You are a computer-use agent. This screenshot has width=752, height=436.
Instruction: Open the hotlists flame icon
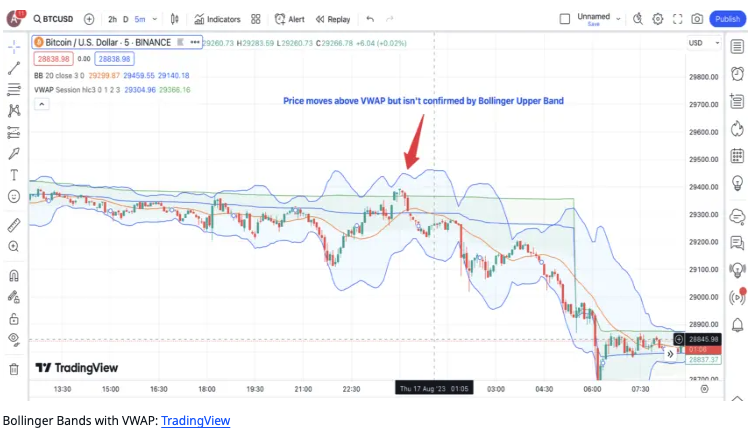737,129
